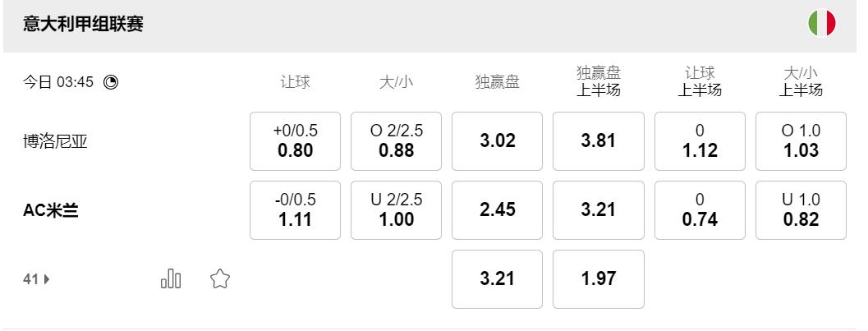Select Bologna handicap +0/0.5 at 0.80
This screenshot has width=868, height=331.
295,141
